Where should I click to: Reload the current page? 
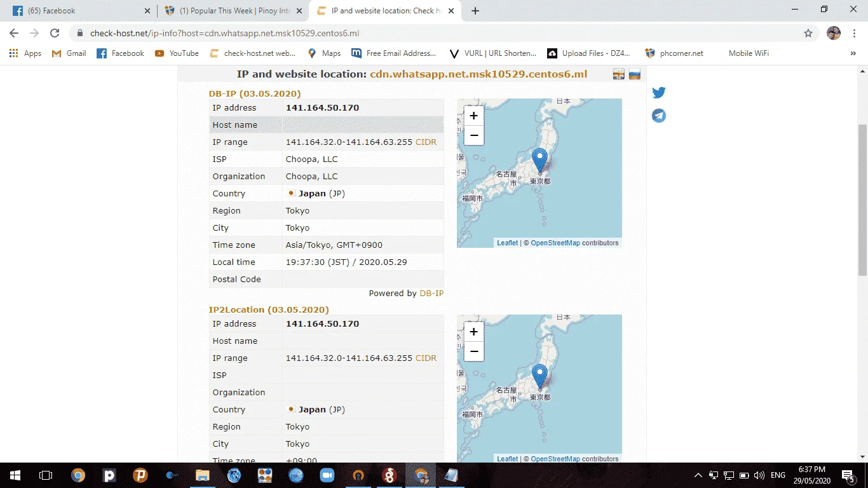tap(55, 33)
